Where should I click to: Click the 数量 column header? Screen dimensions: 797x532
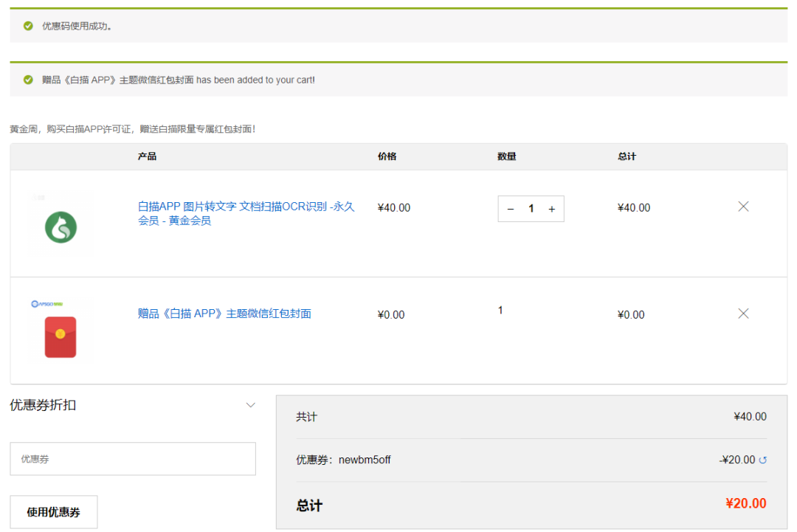506,156
